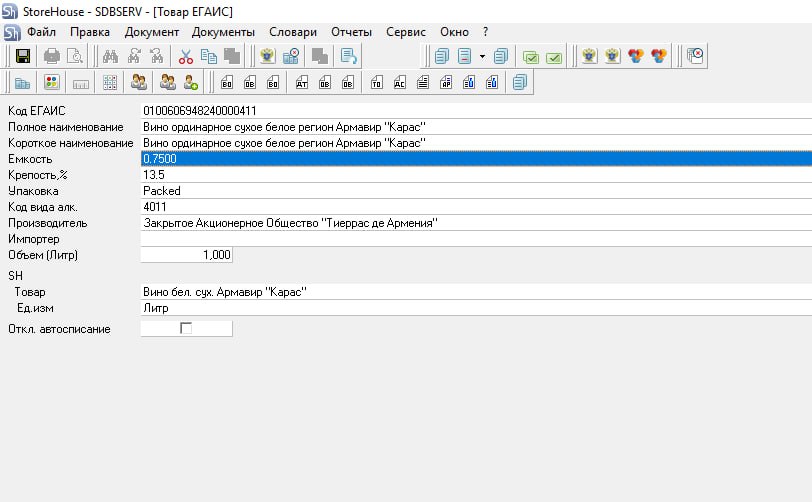Click the scissors Cut icon

(x=186, y=56)
